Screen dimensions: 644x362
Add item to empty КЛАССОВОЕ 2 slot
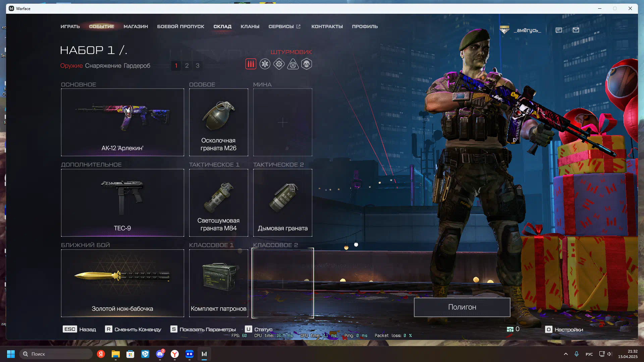click(x=283, y=283)
